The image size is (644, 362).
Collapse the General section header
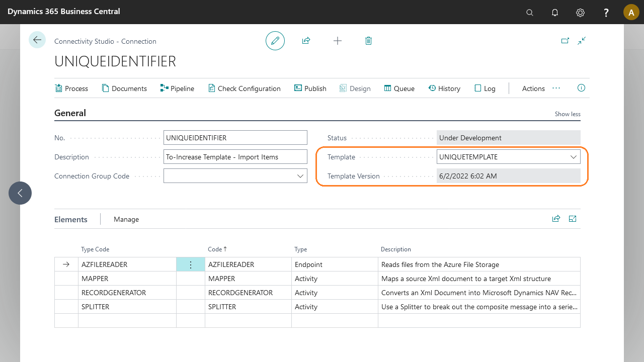pyautogui.click(x=70, y=113)
